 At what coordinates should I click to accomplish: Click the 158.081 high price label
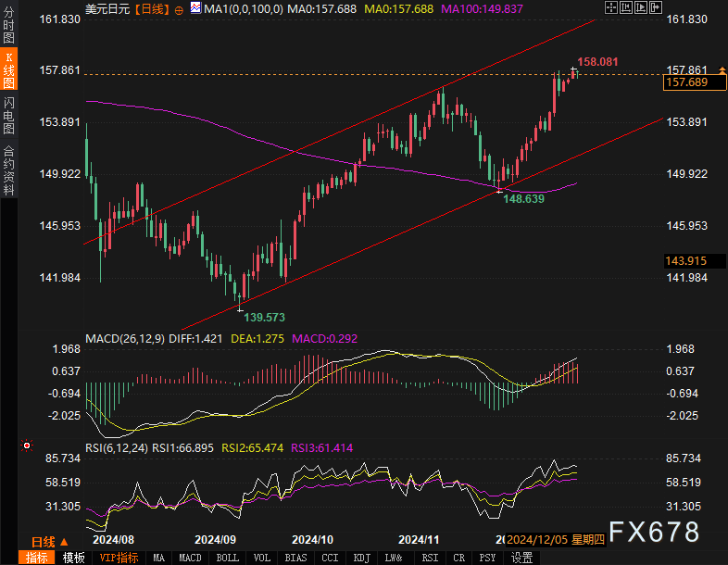tap(597, 62)
